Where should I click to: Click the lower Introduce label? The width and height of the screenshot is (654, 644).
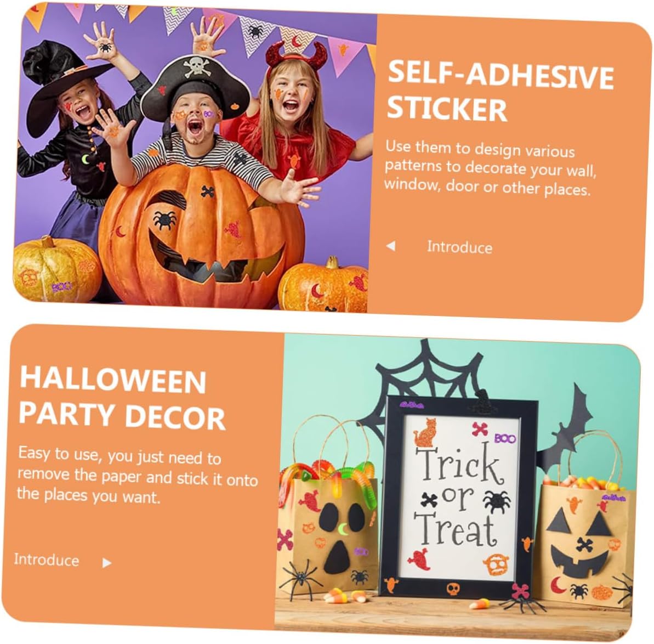pos(46,560)
